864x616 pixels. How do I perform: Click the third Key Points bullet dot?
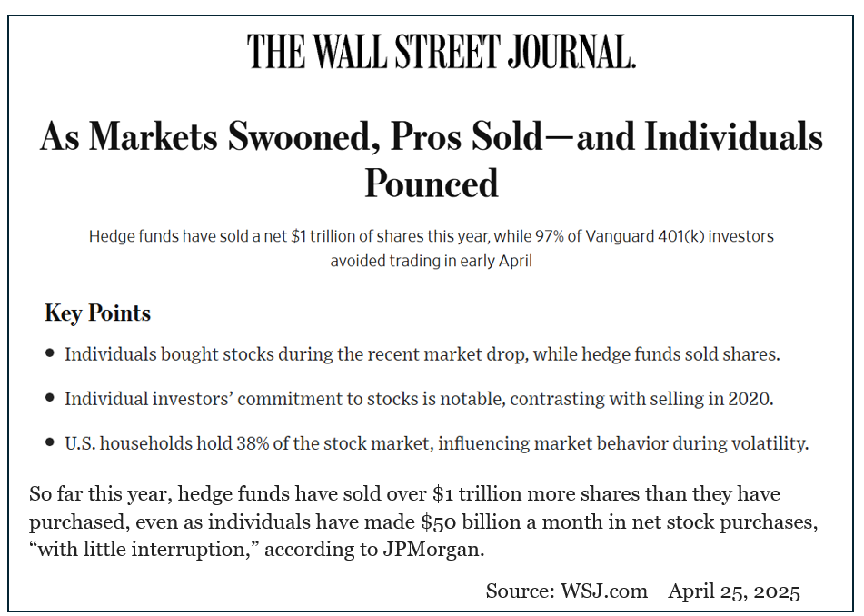click(x=50, y=442)
